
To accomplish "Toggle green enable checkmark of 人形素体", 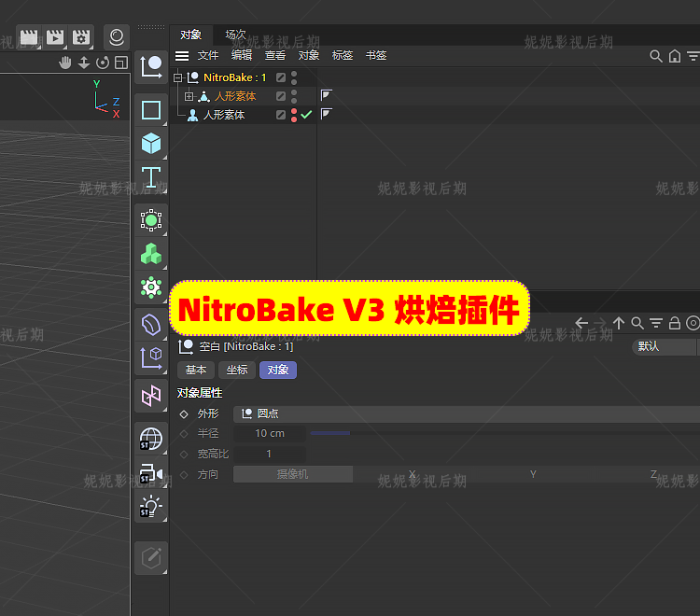I will point(306,115).
